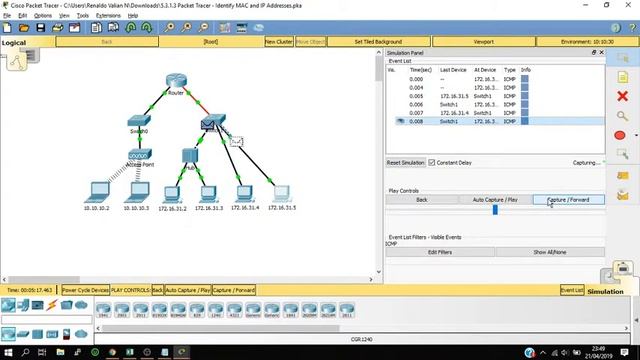
Task: Click the Zoom In magnifier icon
Action: (169, 28)
